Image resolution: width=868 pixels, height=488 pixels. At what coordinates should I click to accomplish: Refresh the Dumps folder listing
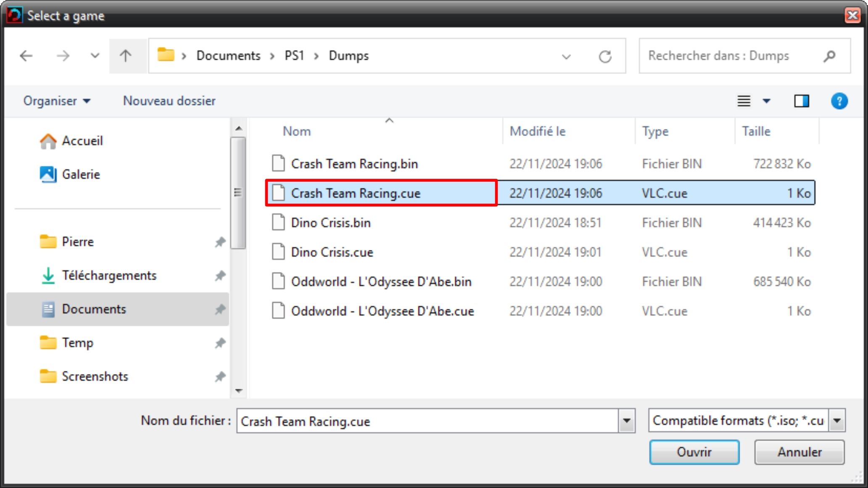[605, 56]
